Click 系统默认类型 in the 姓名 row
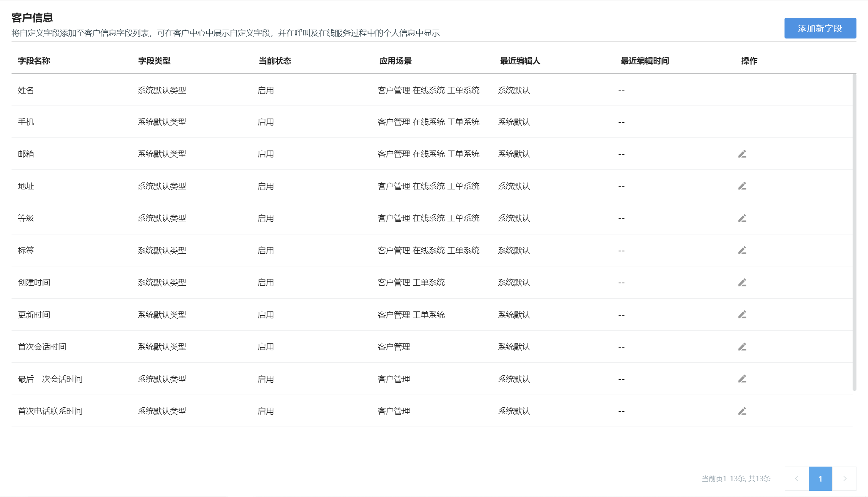868x497 pixels. (x=162, y=90)
